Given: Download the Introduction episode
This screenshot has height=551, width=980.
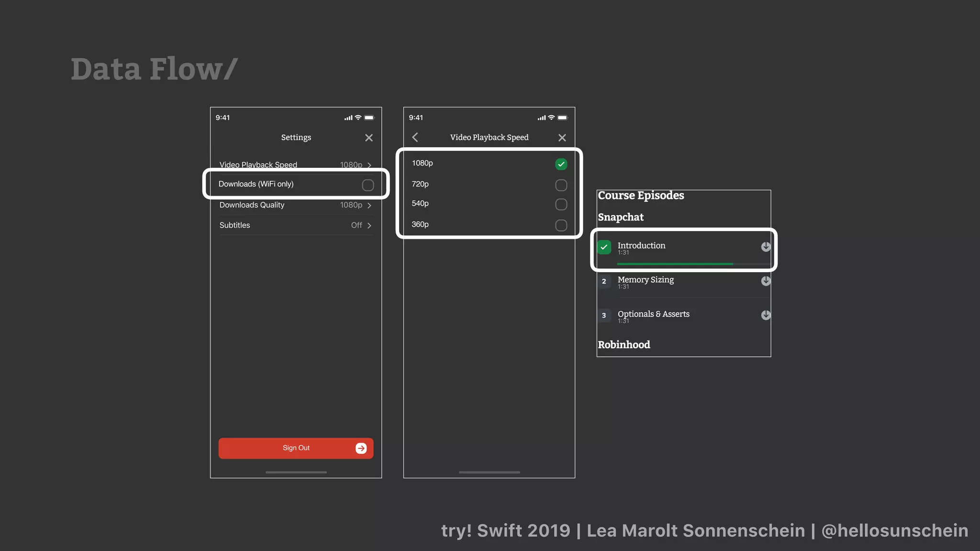Looking at the screenshot, I should pos(766,247).
